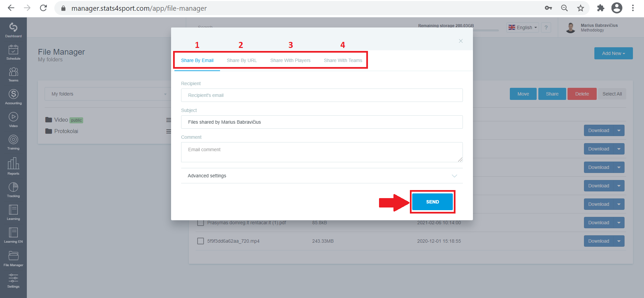
Task: Open the saved passwords key icon
Action: point(548,8)
